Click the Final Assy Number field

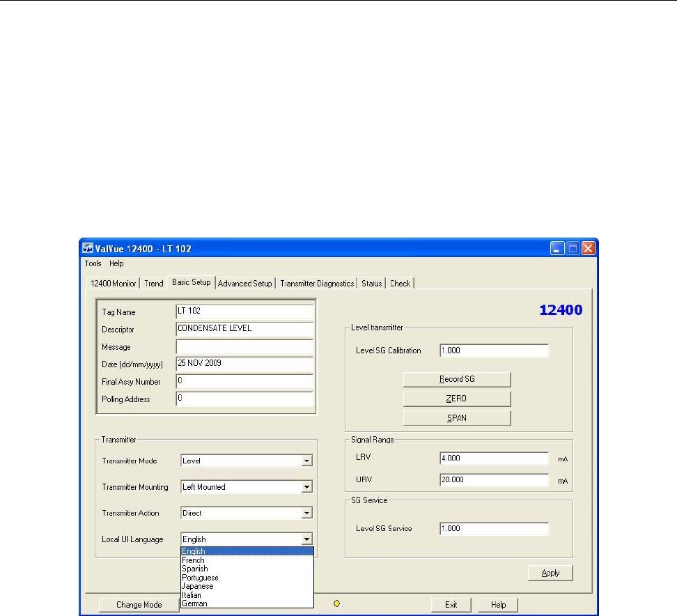point(244,381)
